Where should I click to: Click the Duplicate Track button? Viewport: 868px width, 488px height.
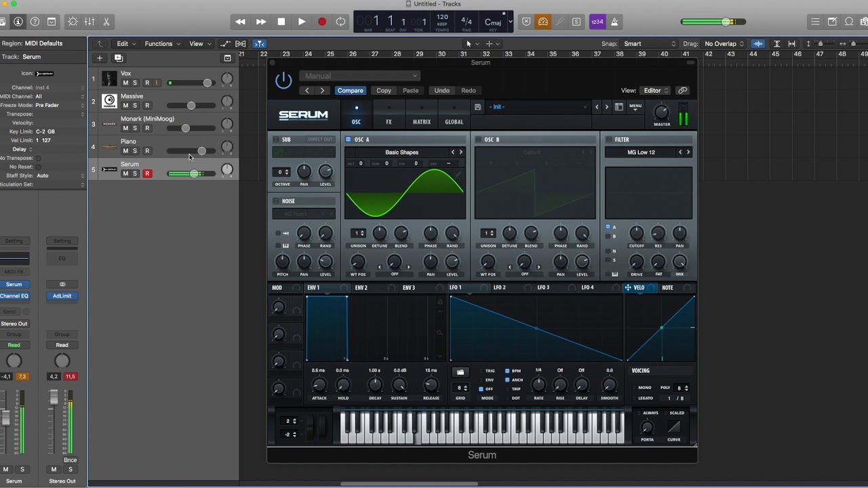pyautogui.click(x=118, y=58)
